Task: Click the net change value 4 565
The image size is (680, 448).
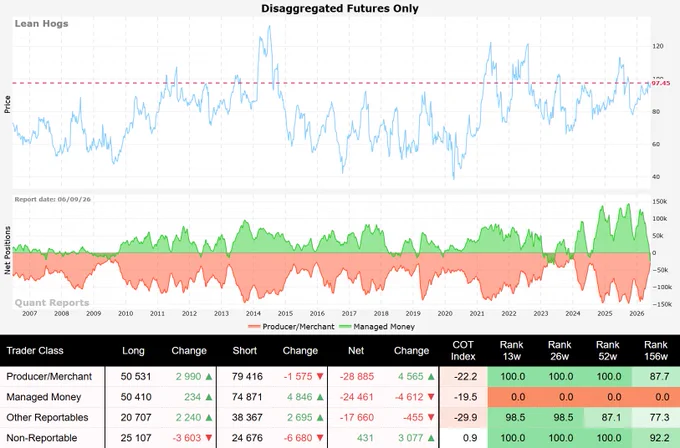Action: (x=411, y=376)
